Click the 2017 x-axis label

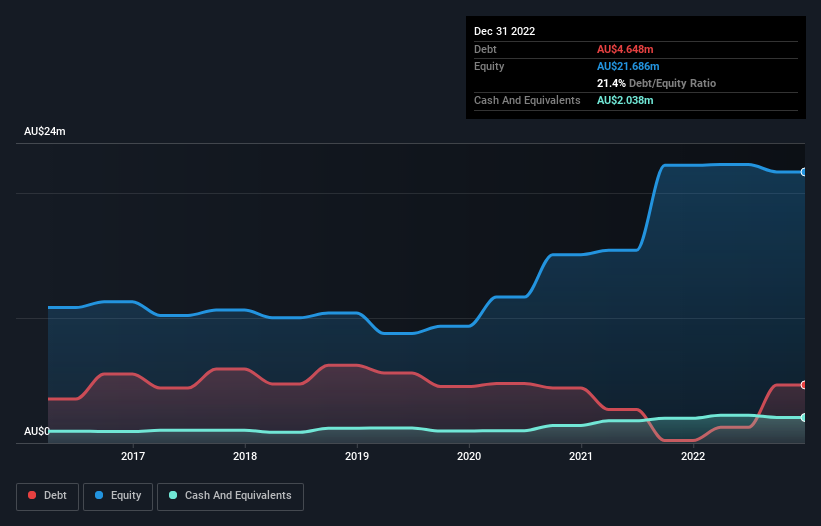pyautogui.click(x=133, y=456)
